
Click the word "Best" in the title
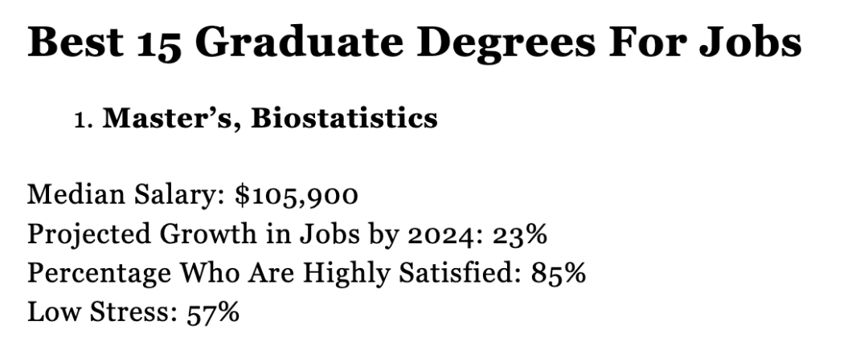[x=76, y=42]
